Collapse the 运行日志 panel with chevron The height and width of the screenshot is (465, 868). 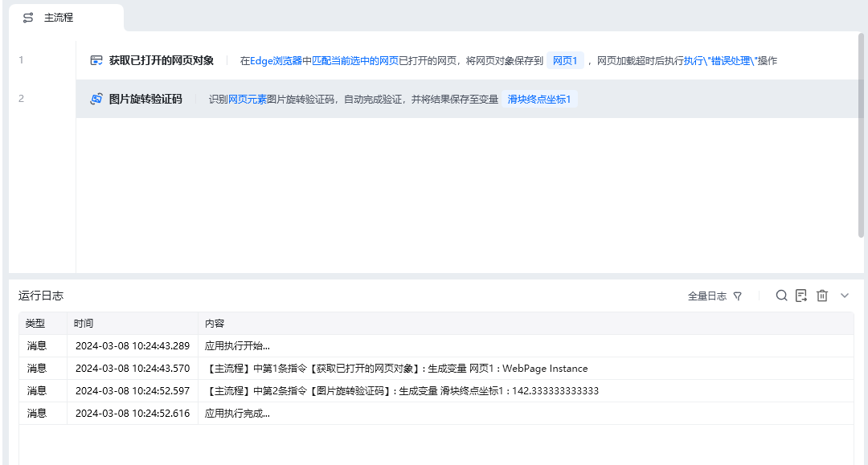[x=844, y=296]
